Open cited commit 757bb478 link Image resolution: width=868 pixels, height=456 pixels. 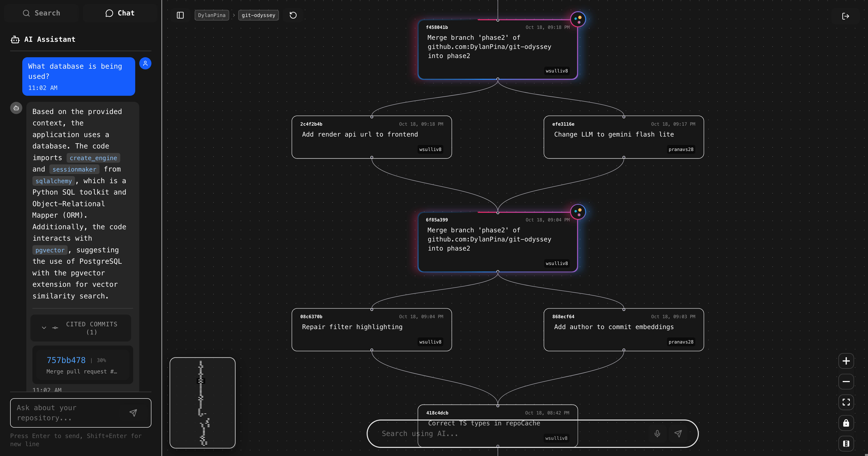click(x=66, y=360)
